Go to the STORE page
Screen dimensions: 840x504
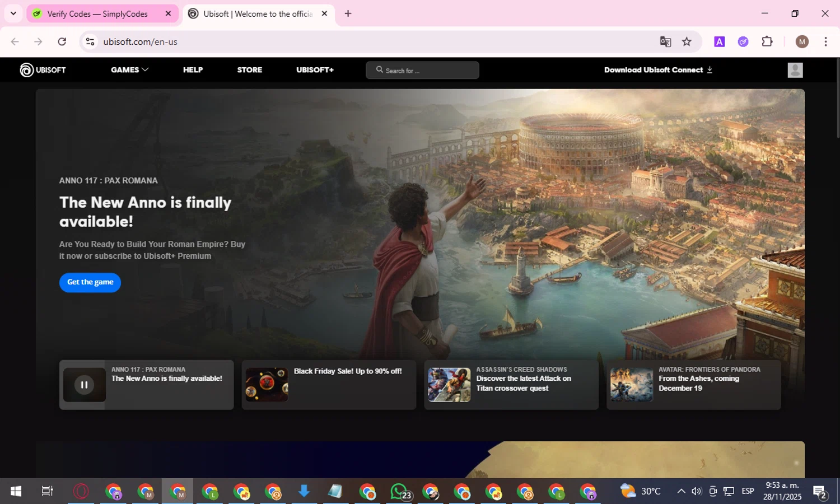[x=250, y=70]
